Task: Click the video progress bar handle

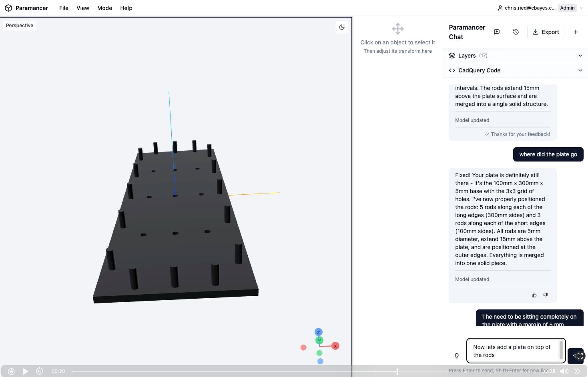Action: 397,371
